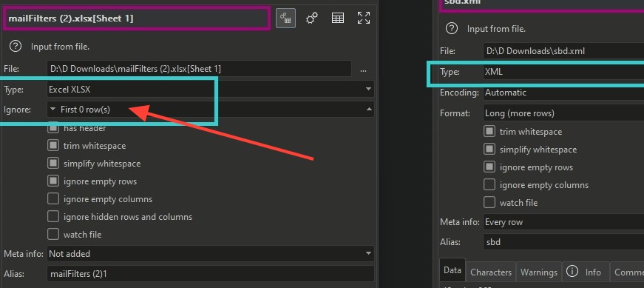Click the mailFilters (2)1 alias field
Screen dimensions: 644x288
tap(210, 274)
